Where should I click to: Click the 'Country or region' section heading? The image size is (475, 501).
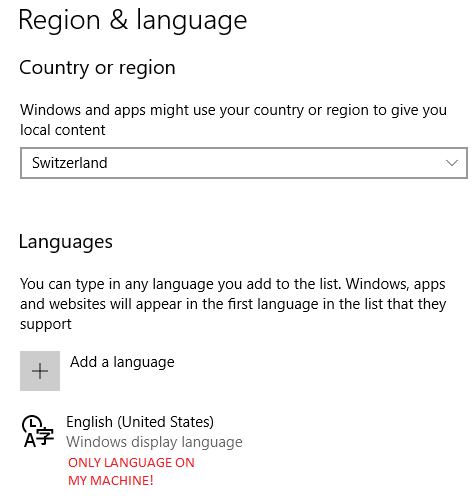(x=97, y=68)
